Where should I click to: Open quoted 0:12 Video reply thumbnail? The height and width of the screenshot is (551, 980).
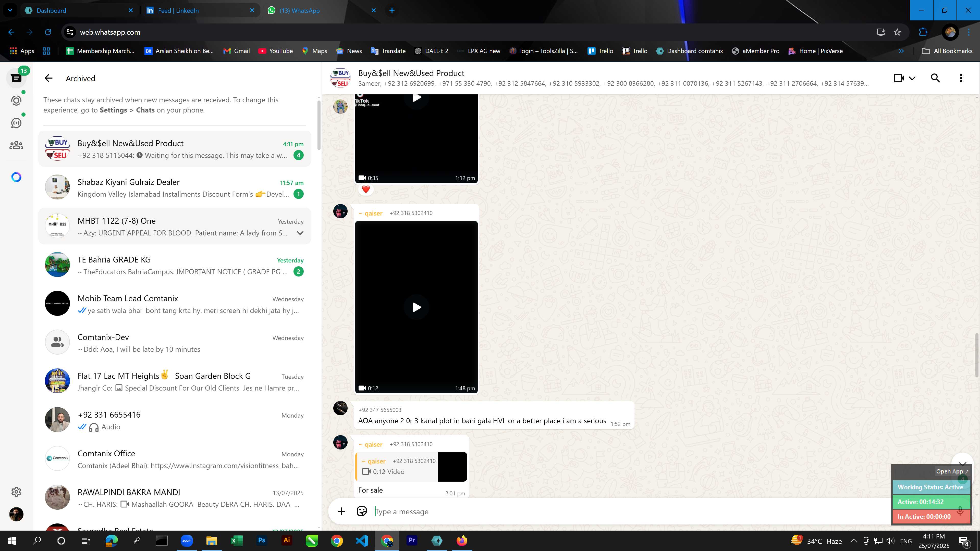(452, 467)
